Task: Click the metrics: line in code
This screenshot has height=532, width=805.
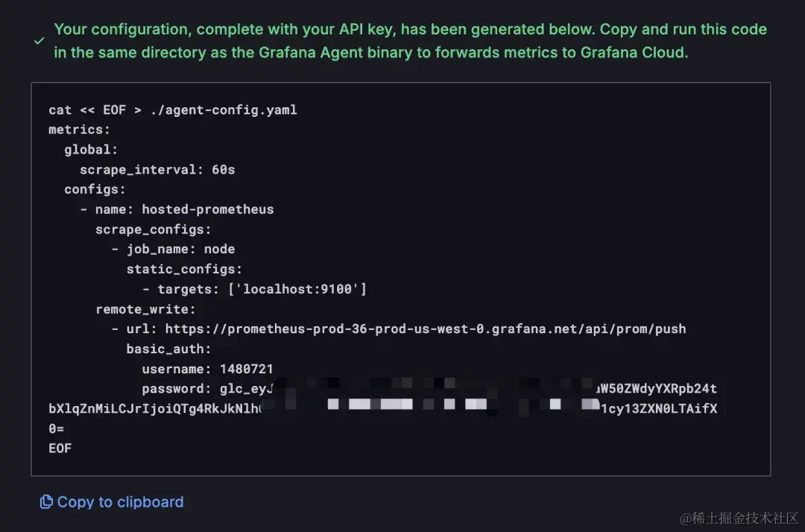Action: click(x=79, y=130)
